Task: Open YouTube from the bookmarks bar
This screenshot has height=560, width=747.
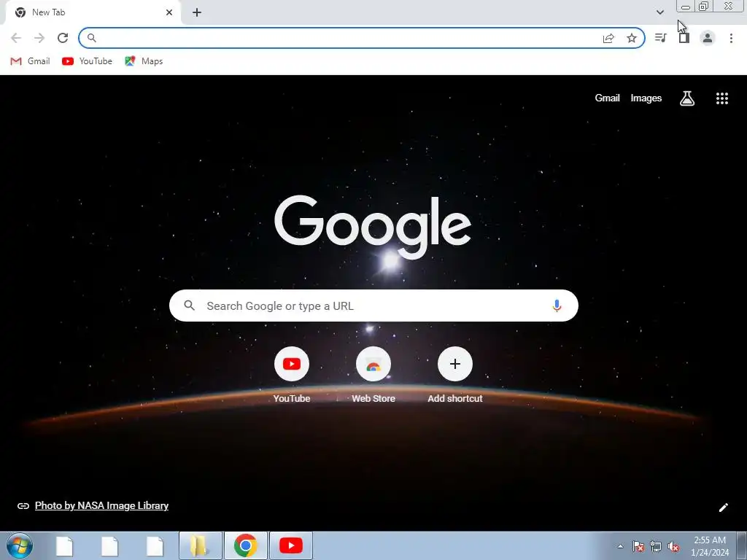Action: point(88,61)
